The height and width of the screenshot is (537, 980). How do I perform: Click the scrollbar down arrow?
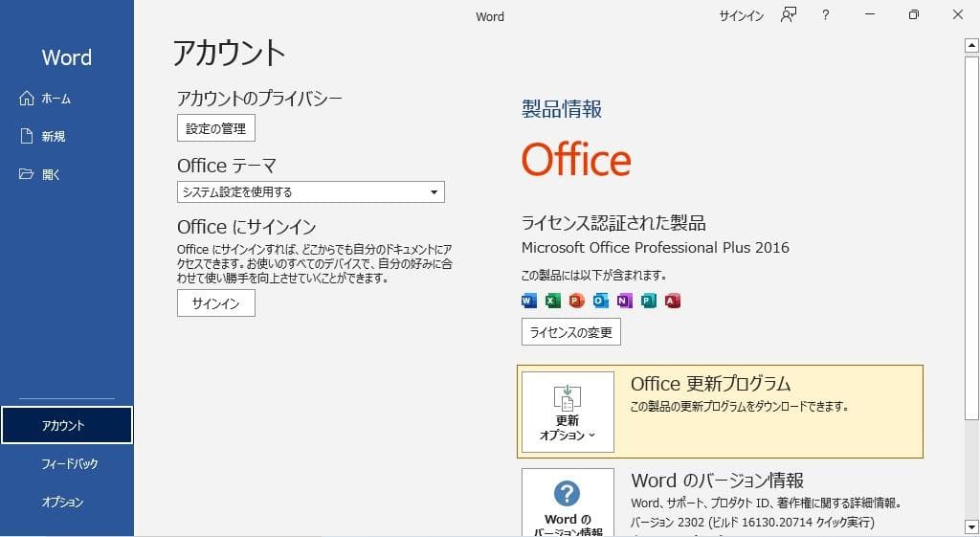click(x=971, y=527)
